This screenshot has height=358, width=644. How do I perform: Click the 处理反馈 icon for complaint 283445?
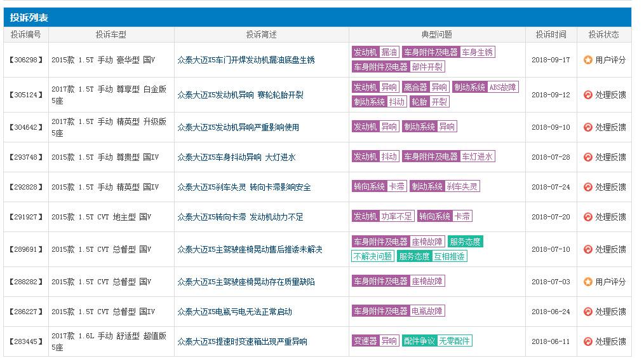[587, 341]
